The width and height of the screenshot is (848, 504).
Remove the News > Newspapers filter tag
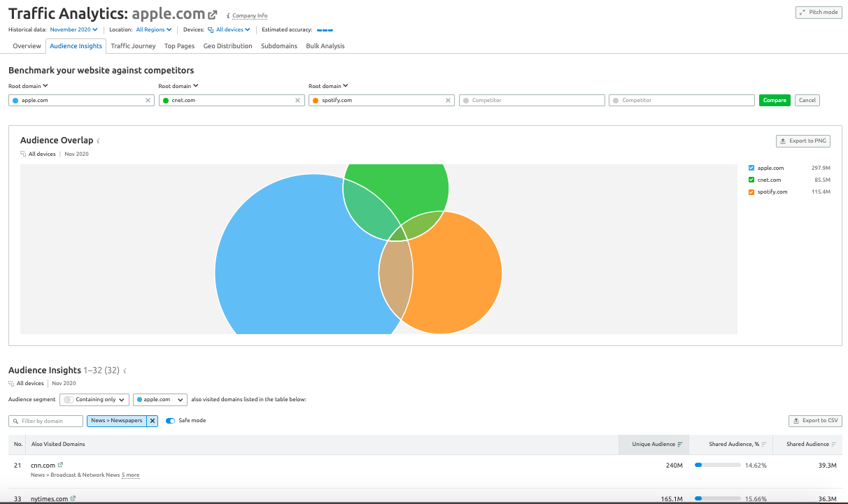pyautogui.click(x=153, y=421)
